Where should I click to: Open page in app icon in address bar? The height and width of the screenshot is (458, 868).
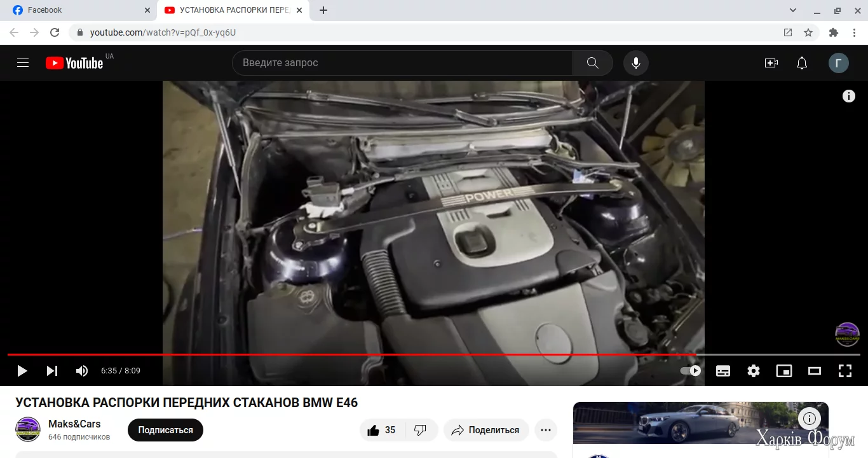tap(788, 32)
